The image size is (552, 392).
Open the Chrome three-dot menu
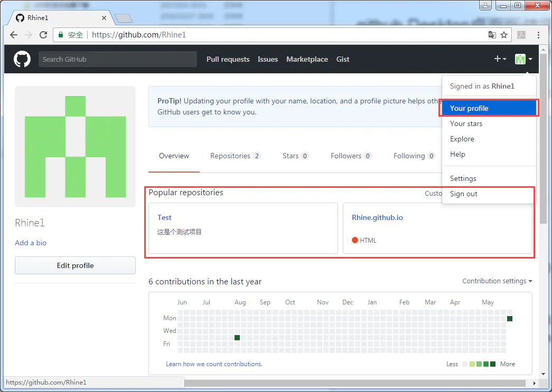pyautogui.click(x=538, y=35)
